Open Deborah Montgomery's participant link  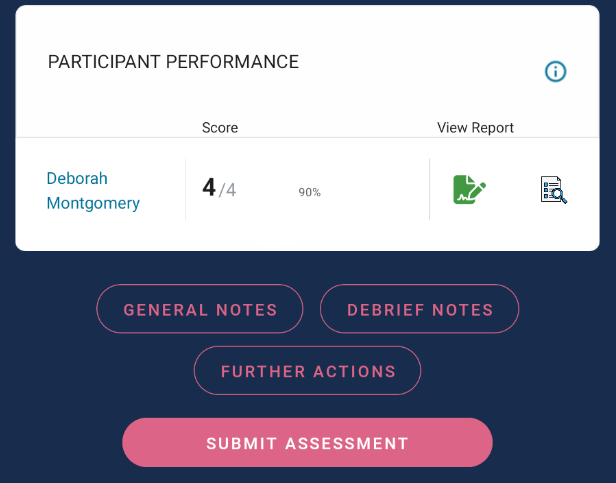coord(93,191)
